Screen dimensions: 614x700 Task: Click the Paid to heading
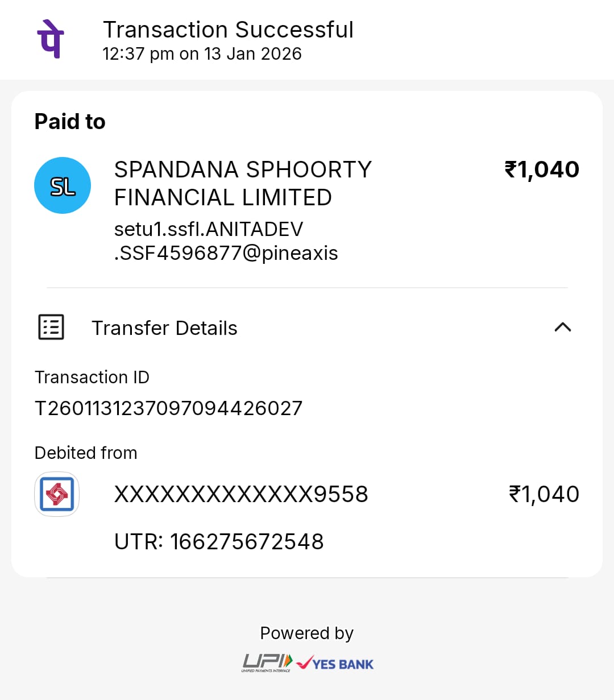tap(70, 122)
